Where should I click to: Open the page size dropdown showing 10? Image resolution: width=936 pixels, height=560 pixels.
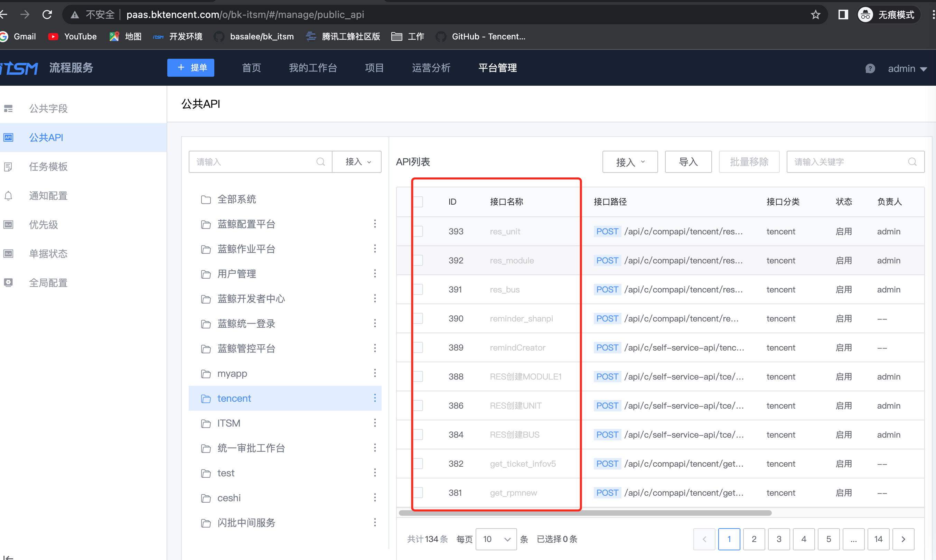click(x=496, y=539)
